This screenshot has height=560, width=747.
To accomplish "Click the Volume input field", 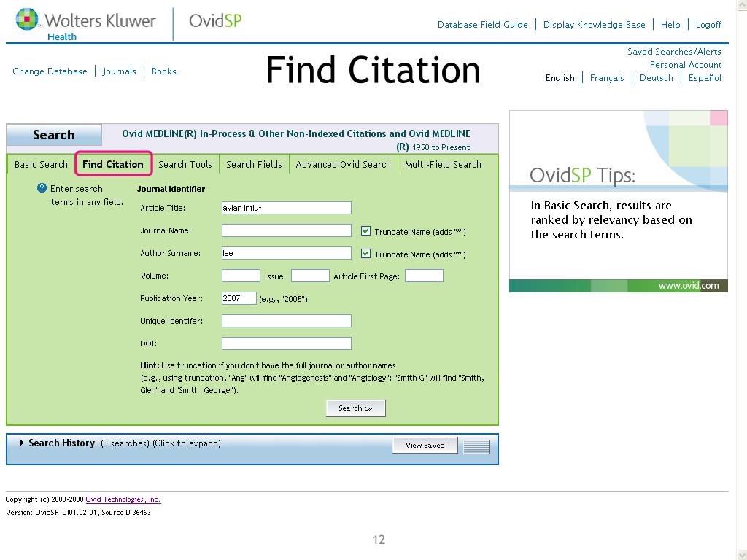I will [x=241, y=276].
